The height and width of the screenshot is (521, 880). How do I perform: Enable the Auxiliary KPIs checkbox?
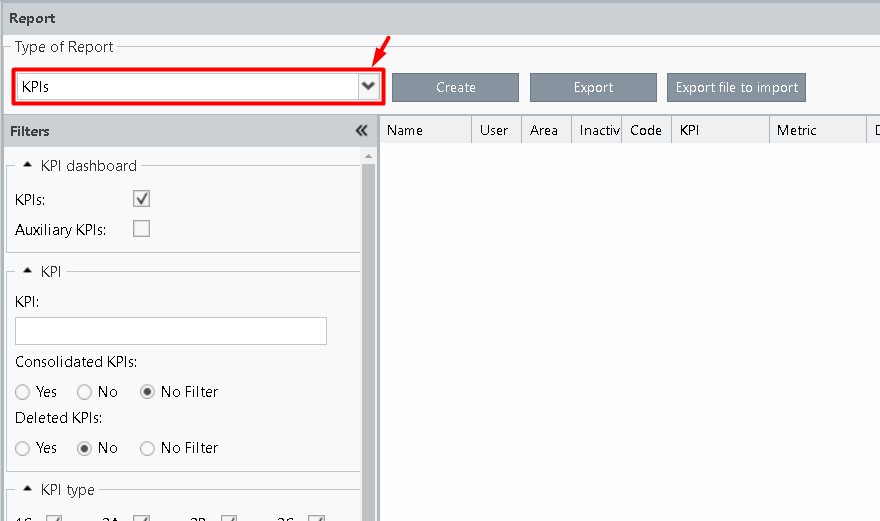click(142, 229)
